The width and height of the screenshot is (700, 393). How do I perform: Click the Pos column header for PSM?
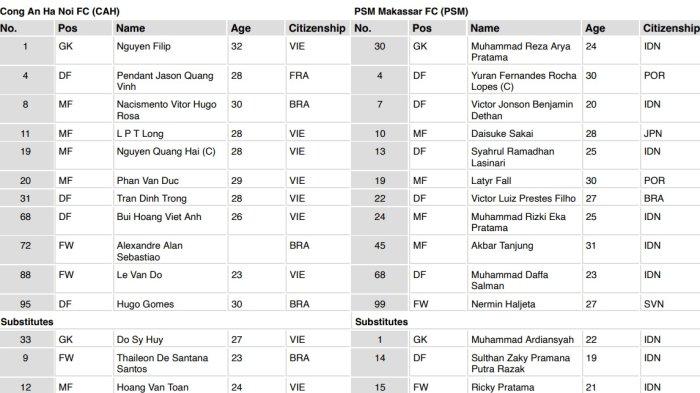pos(437,28)
